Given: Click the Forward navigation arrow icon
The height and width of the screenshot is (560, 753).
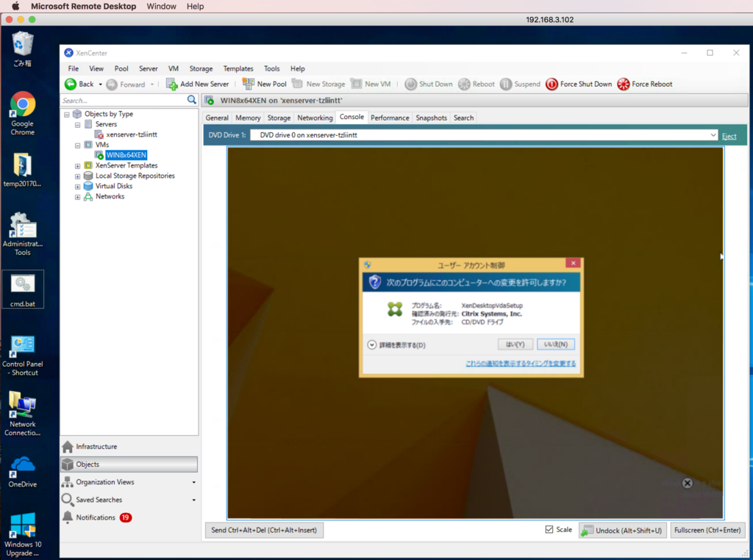Looking at the screenshot, I should [112, 85].
